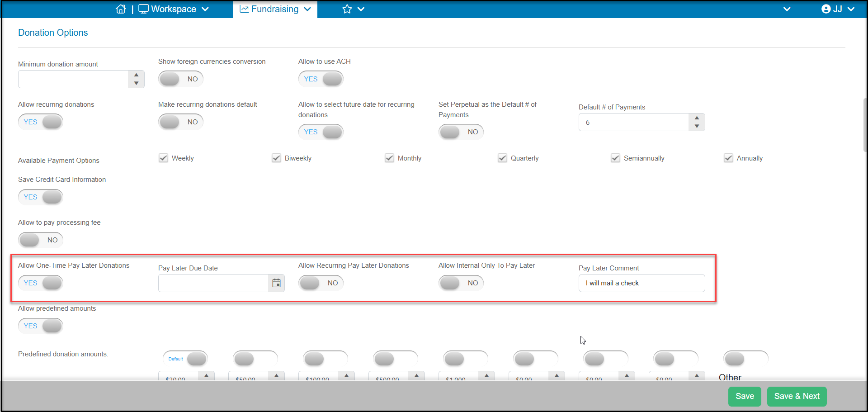Increase the $20.00 predefined amount

(x=206, y=376)
